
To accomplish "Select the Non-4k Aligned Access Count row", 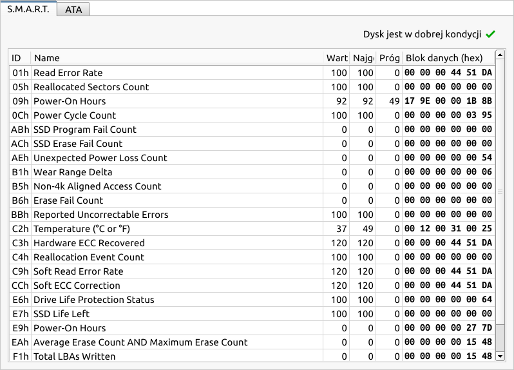I will (252, 186).
